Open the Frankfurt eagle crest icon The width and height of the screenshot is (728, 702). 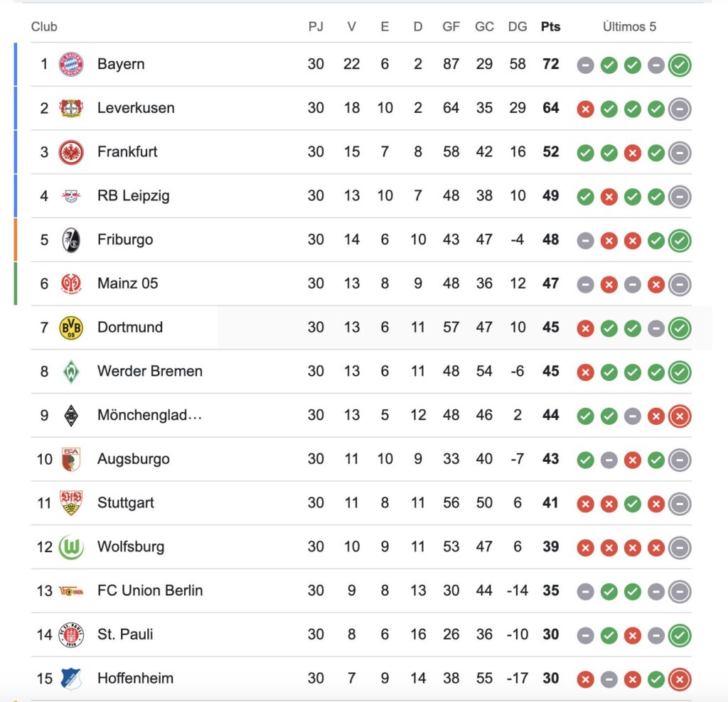coord(71,152)
